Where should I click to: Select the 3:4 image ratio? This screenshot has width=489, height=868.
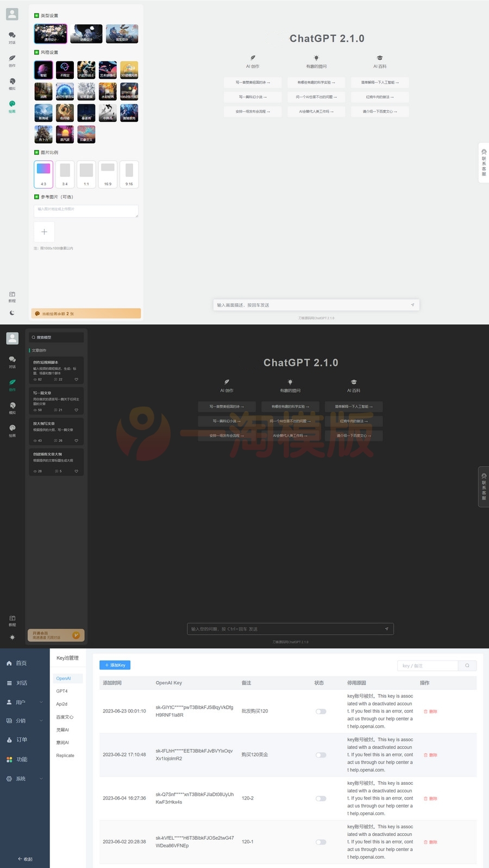tap(65, 174)
